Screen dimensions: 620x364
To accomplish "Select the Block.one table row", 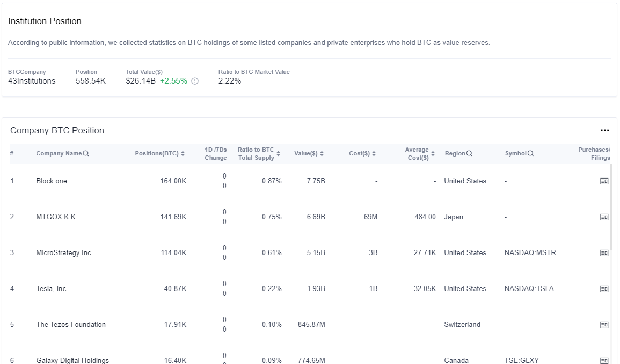I will (x=310, y=181).
